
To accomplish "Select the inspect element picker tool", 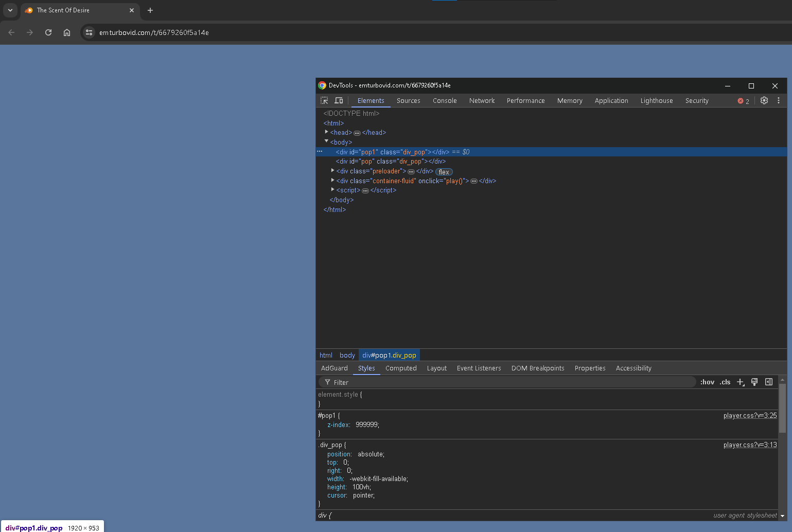I will click(324, 100).
